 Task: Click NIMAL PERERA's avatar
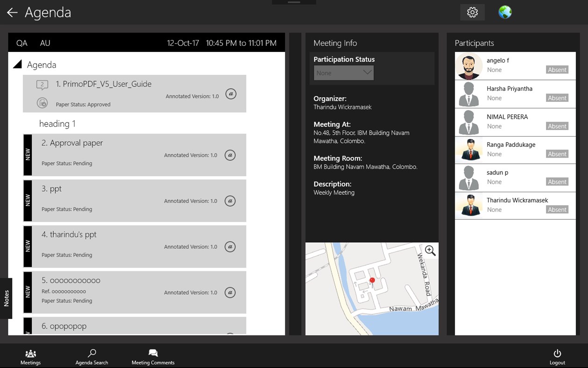pyautogui.click(x=469, y=122)
